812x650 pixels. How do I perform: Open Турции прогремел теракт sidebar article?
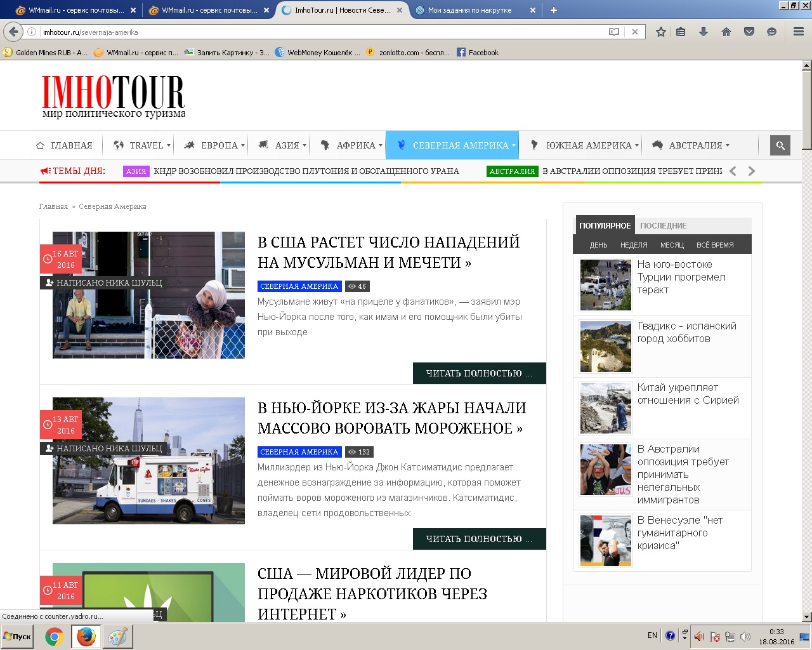[681, 277]
